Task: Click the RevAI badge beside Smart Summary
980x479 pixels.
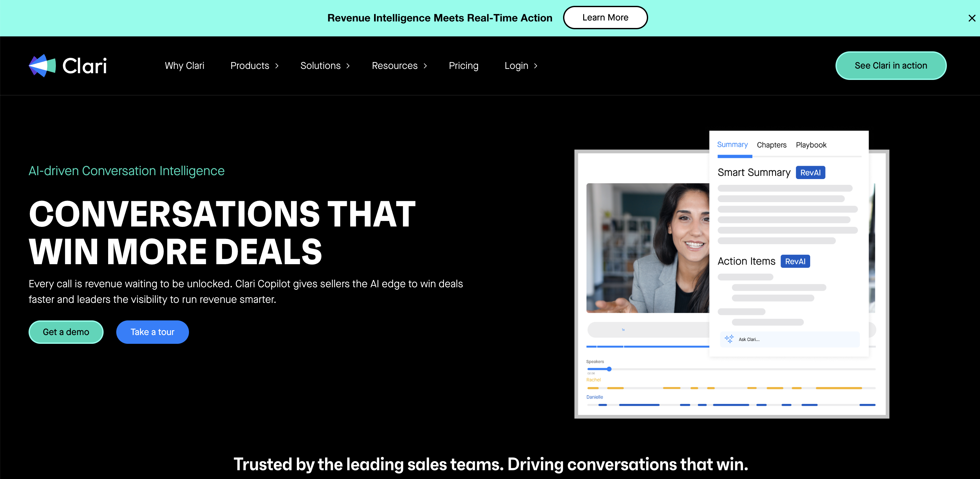Action: point(810,173)
